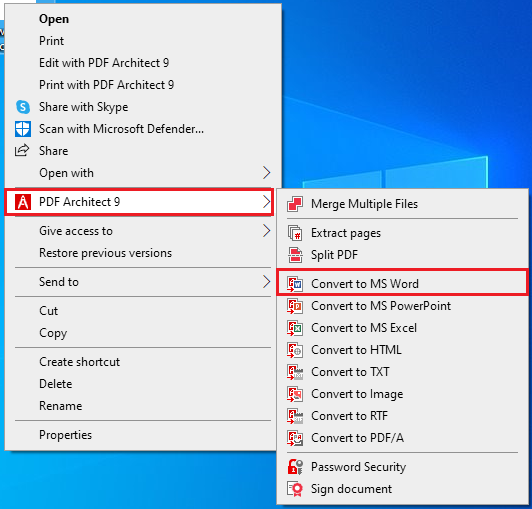532x509 pixels.
Task: Click the Split PDF icon
Action: tap(295, 255)
